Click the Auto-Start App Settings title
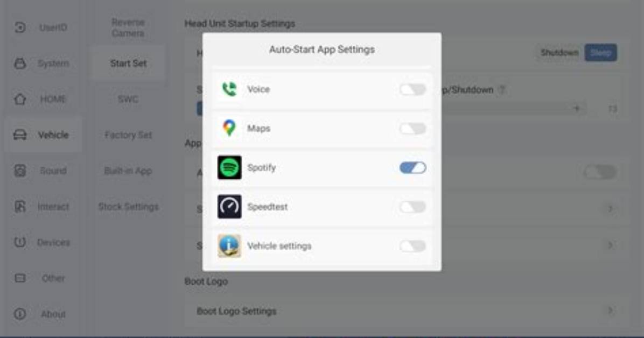 [x=321, y=50]
